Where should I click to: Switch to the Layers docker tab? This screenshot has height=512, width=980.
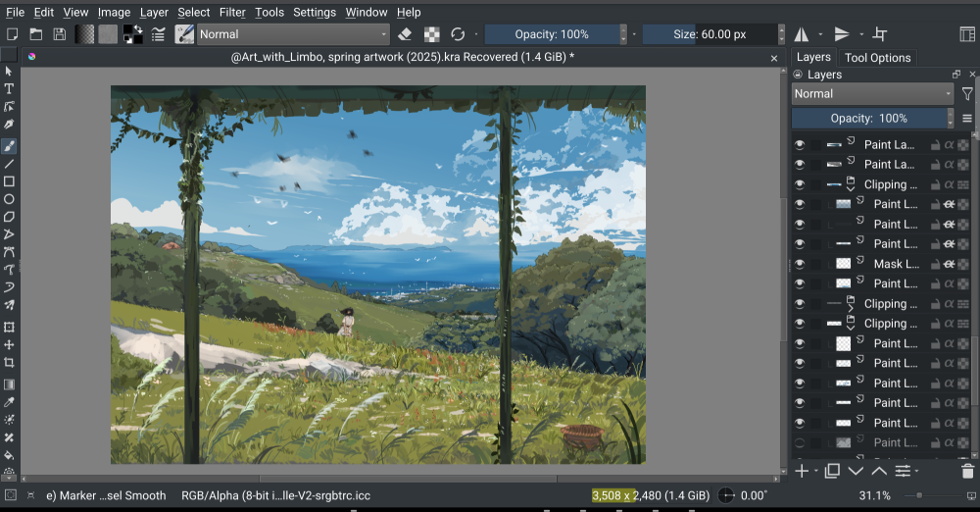click(813, 57)
